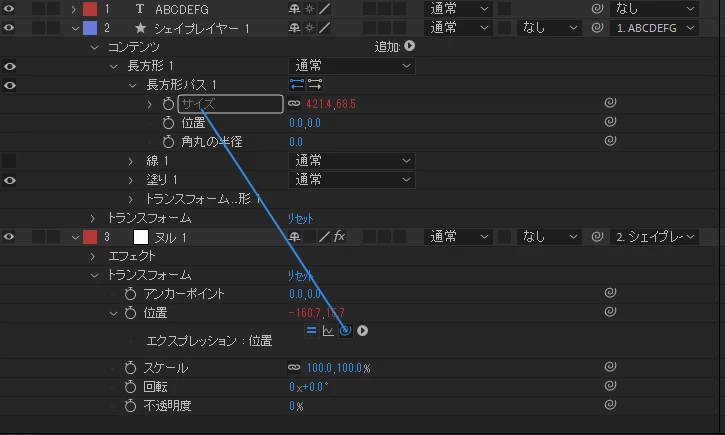Toggle visibility of シェイプレイヤー 1

(9, 28)
